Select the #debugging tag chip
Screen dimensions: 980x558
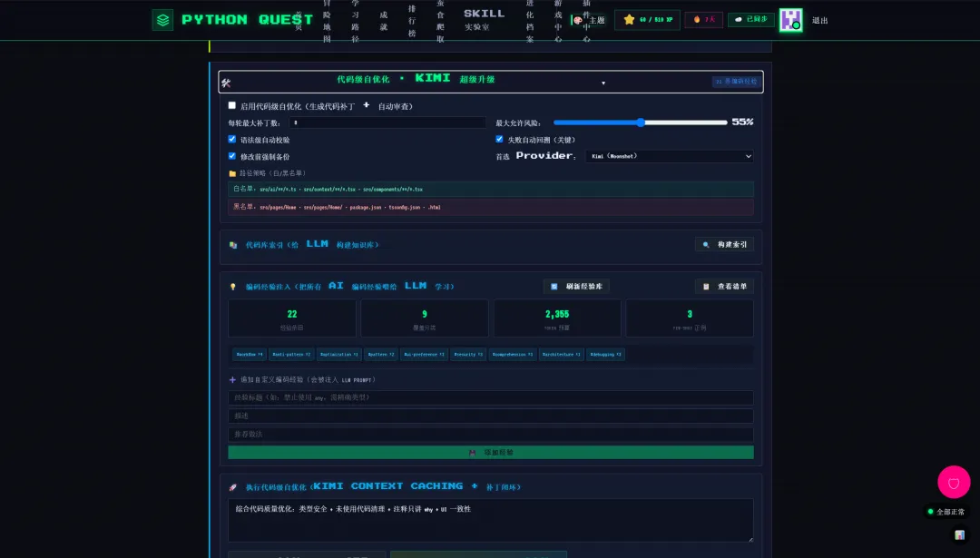coord(605,354)
